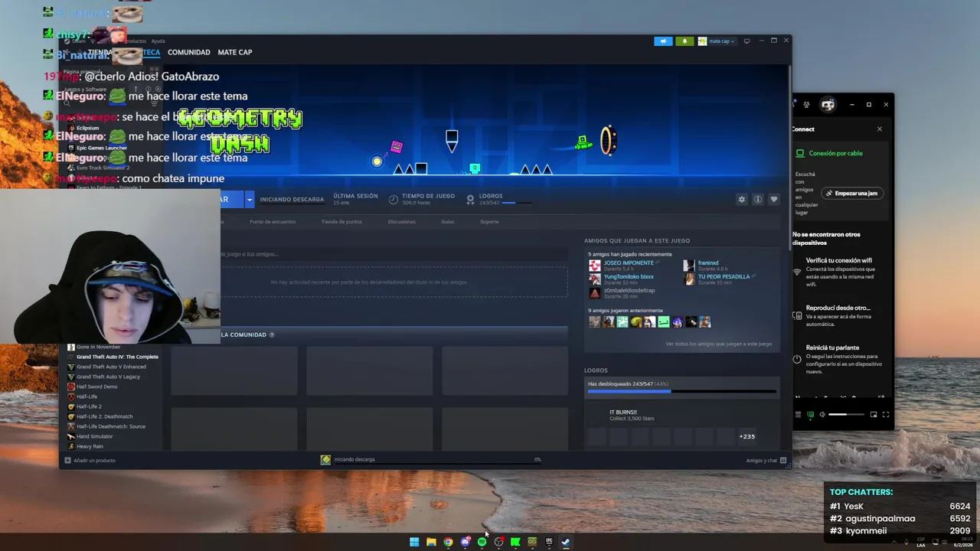Image resolution: width=980 pixels, height=551 pixels.
Task: Open the mate cap account dropdown
Action: pos(717,41)
